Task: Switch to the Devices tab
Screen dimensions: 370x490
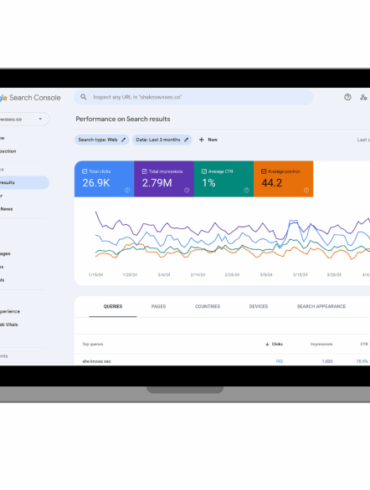Action: click(x=258, y=306)
